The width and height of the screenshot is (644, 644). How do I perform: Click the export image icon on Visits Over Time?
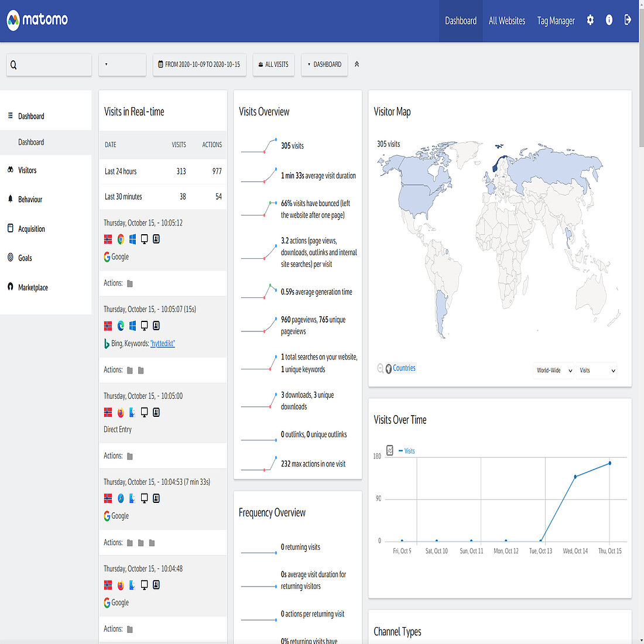point(389,451)
